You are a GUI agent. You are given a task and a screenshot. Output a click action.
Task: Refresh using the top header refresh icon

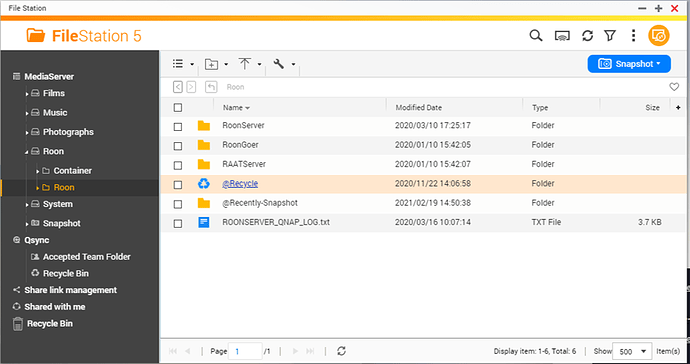(587, 36)
